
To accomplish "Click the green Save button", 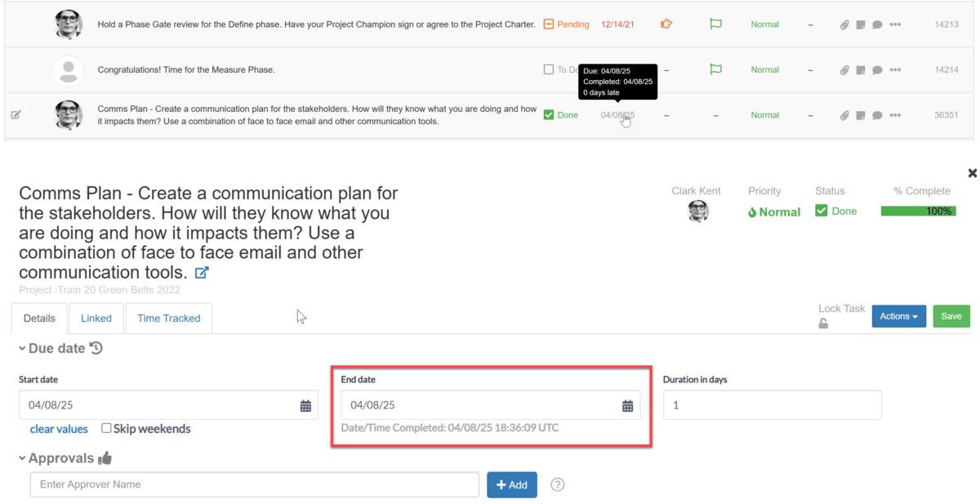I will click(951, 316).
